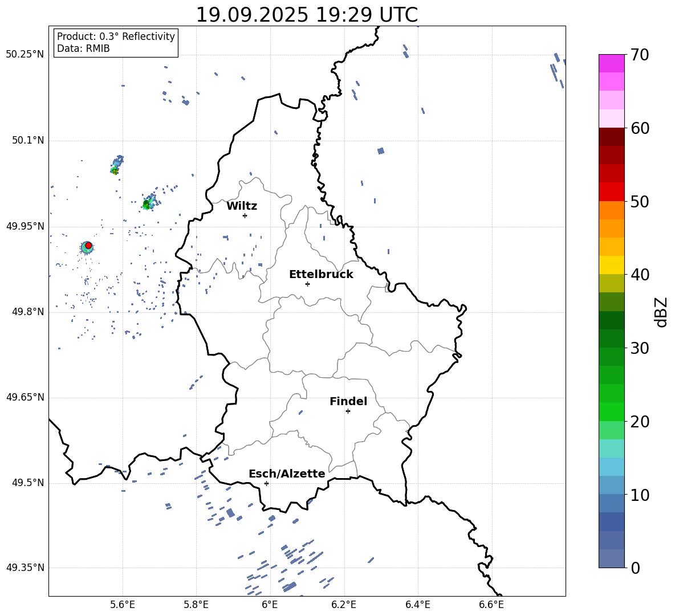Click the 6.6°E longitude label
The image size is (675, 616).
point(491,605)
